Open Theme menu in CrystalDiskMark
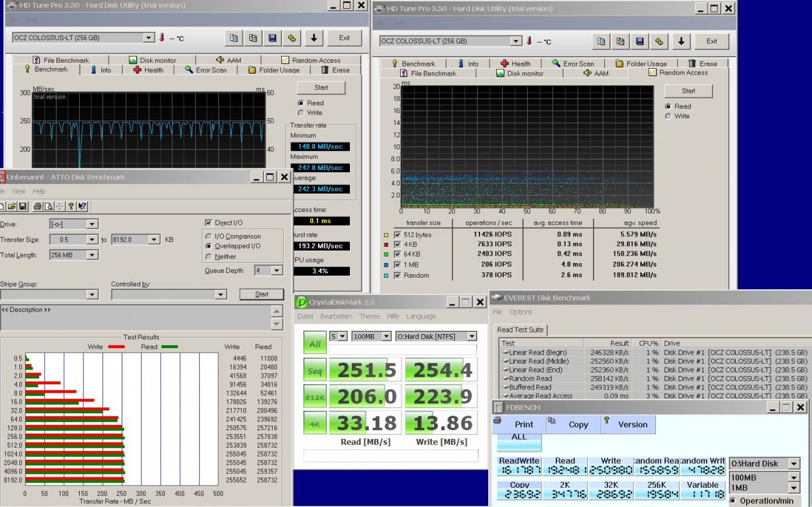 (369, 316)
